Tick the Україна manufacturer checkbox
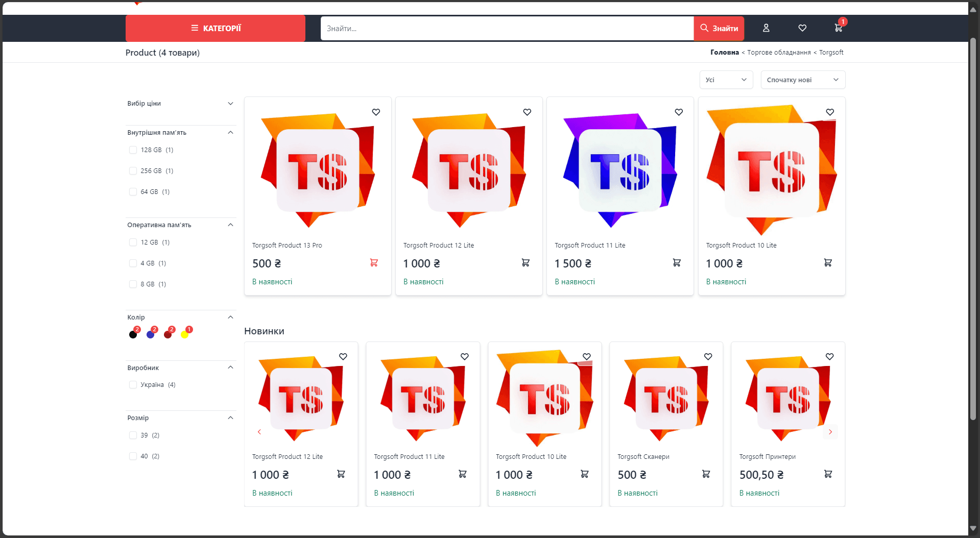Viewport: 980px width, 538px height. pyautogui.click(x=133, y=385)
